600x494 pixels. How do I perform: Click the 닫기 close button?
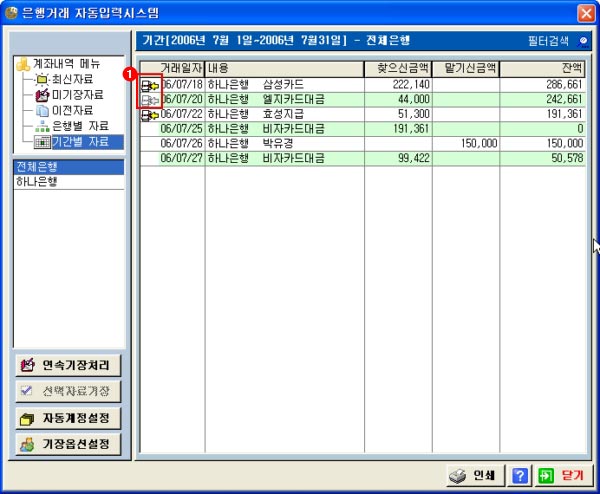(x=564, y=476)
